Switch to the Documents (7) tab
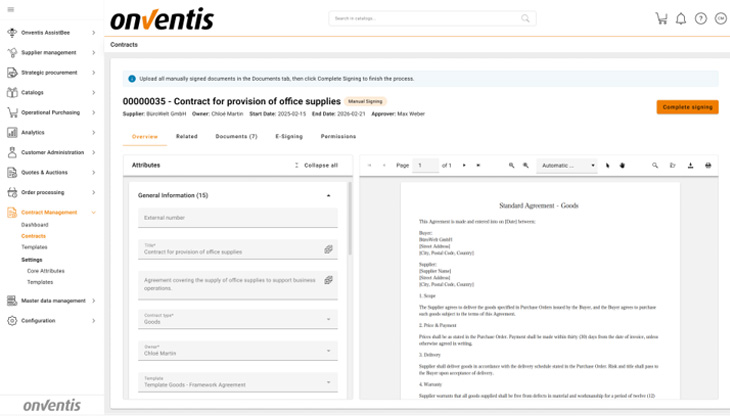The image size is (730, 416). [x=236, y=136]
